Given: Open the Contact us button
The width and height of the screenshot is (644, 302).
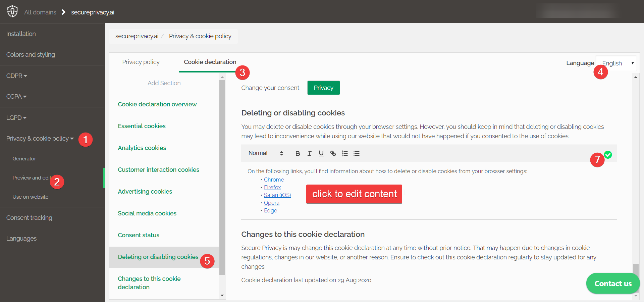Looking at the screenshot, I should tap(612, 283).
